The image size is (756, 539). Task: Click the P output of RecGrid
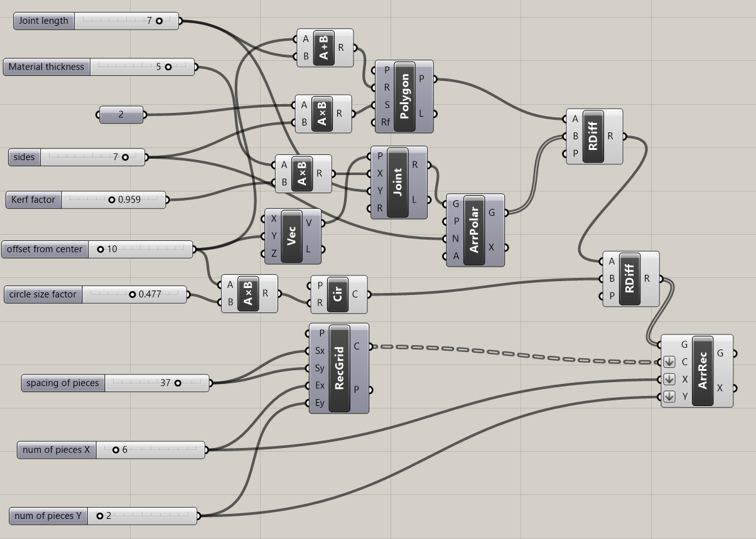[357, 390]
